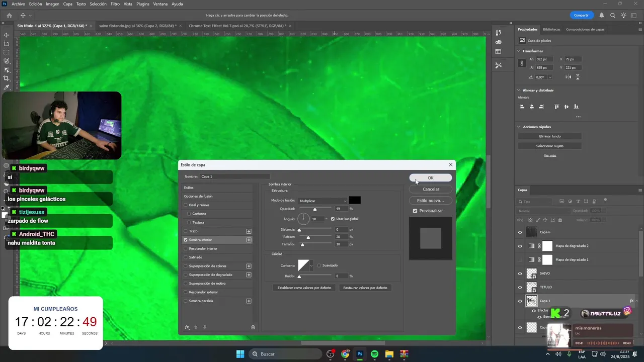
Task: Filter layers by text type icon
Action: point(578,201)
